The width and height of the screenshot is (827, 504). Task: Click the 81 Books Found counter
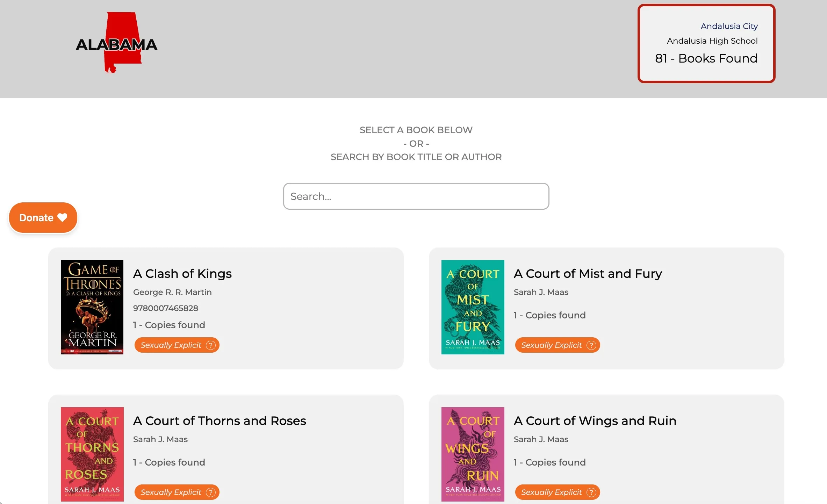click(706, 58)
